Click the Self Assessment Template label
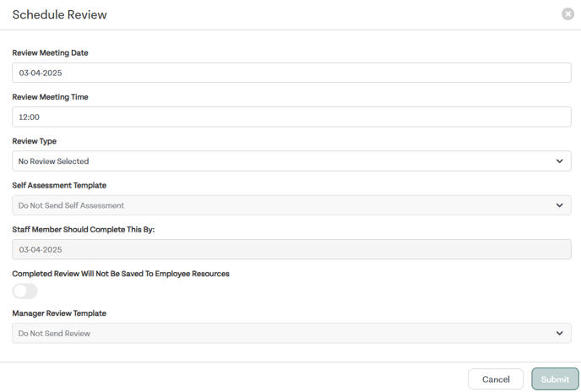Viewport: 581px width, 392px height. point(59,185)
